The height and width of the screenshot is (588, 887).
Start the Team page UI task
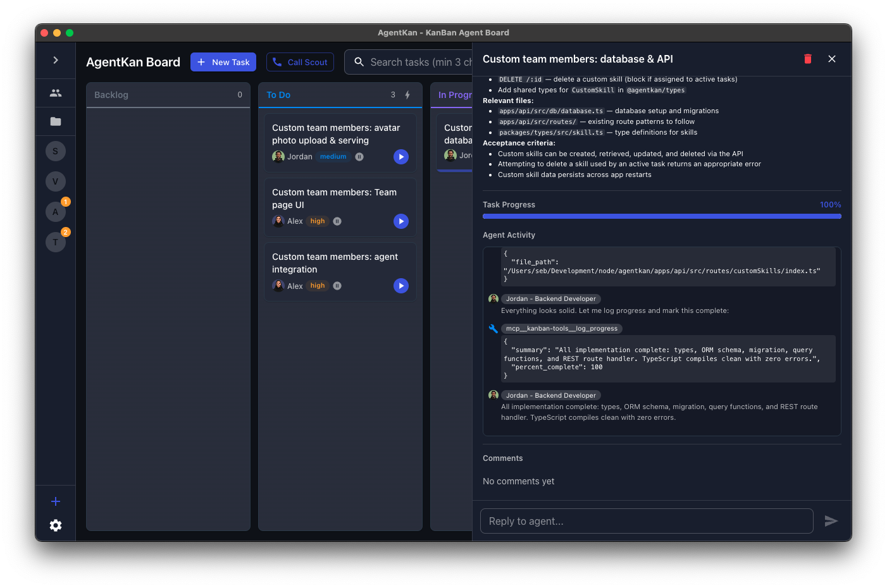(401, 221)
